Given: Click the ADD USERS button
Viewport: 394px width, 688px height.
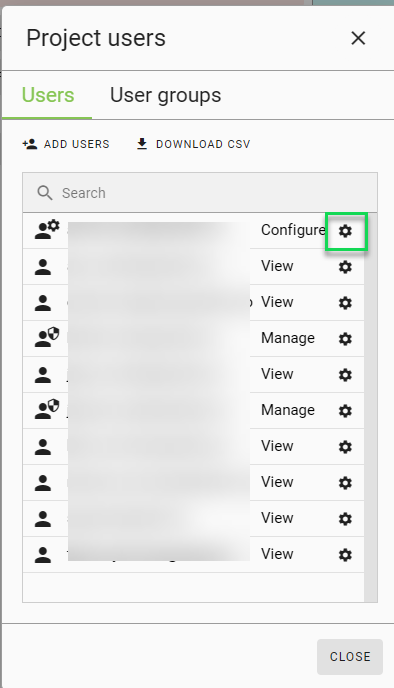Looking at the screenshot, I should pyautogui.click(x=66, y=144).
